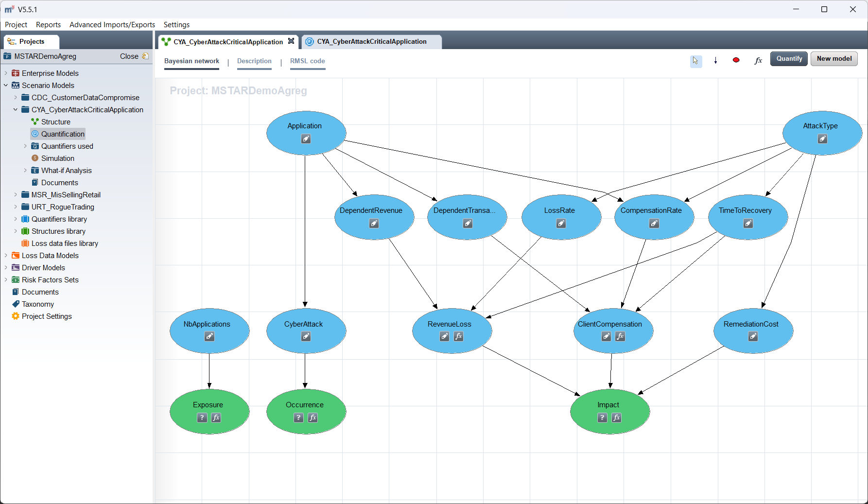This screenshot has width=868, height=504.
Task: Edit the TimeToRecovery node pencil icon
Action: coord(748,224)
